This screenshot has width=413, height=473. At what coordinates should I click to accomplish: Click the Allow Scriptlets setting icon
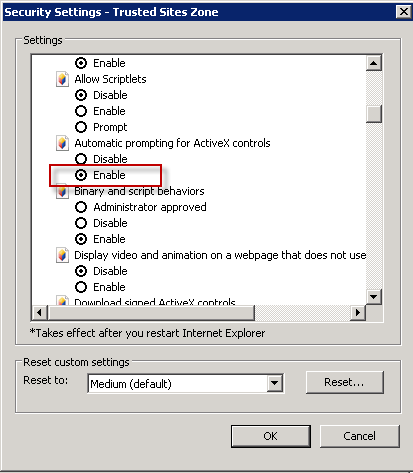[x=62, y=79]
